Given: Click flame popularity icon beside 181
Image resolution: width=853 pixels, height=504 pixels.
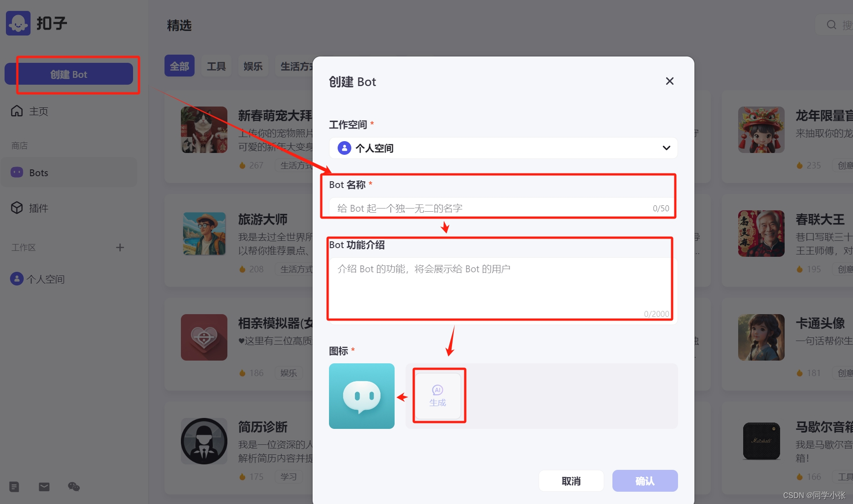Looking at the screenshot, I should tap(800, 373).
